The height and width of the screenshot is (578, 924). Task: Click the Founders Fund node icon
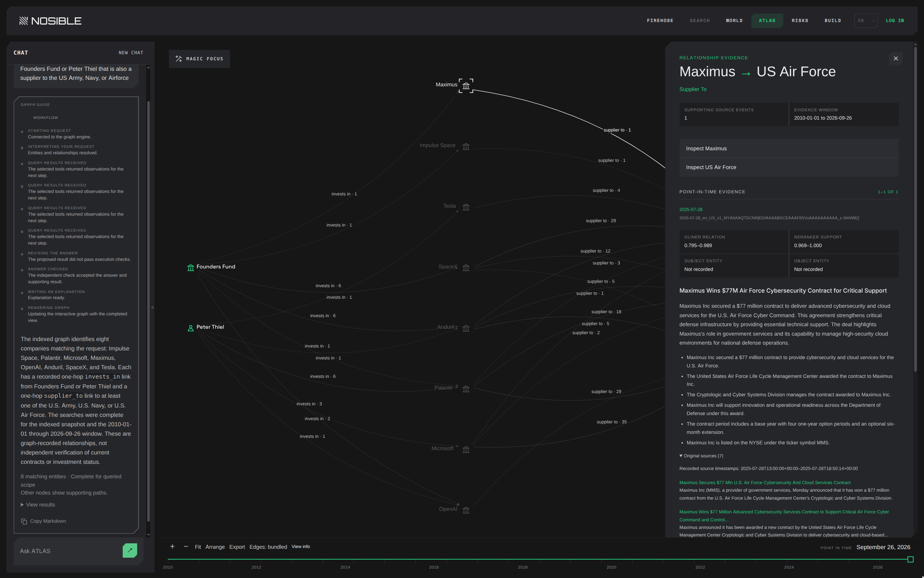pos(191,268)
